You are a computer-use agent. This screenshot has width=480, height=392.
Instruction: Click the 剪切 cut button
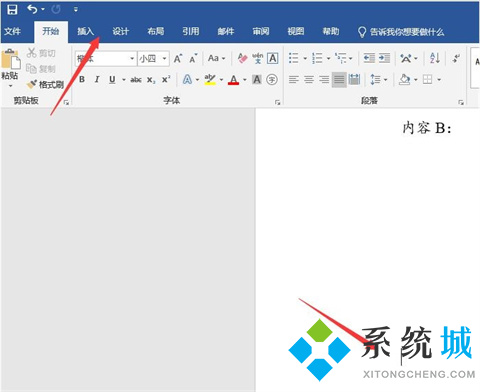[x=41, y=53]
